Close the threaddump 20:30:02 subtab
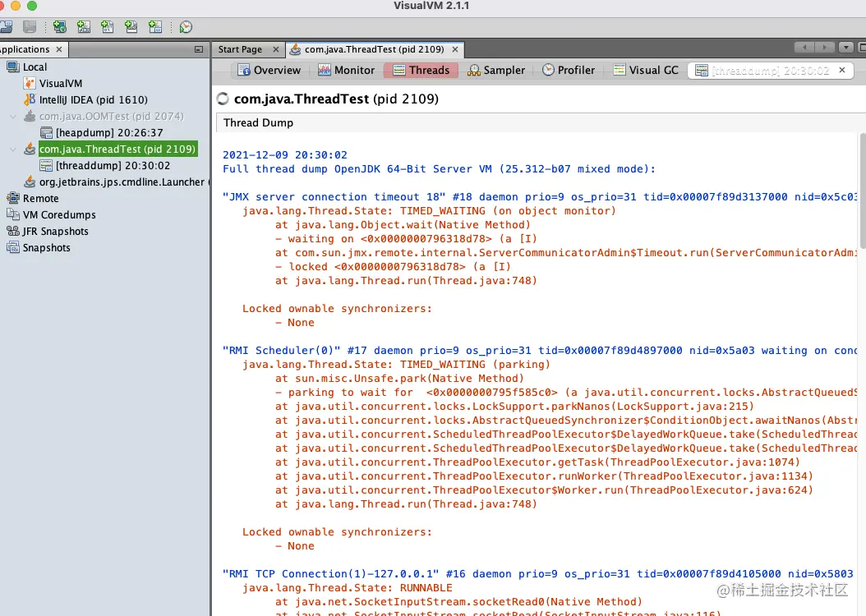Image resolution: width=866 pixels, height=616 pixels. tap(841, 70)
